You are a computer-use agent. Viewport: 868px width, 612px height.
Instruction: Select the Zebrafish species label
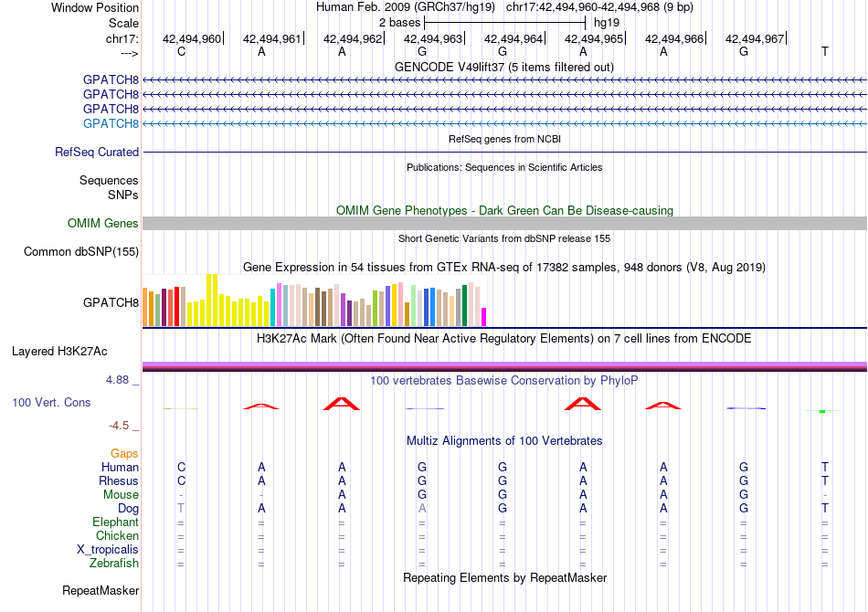[x=114, y=564]
